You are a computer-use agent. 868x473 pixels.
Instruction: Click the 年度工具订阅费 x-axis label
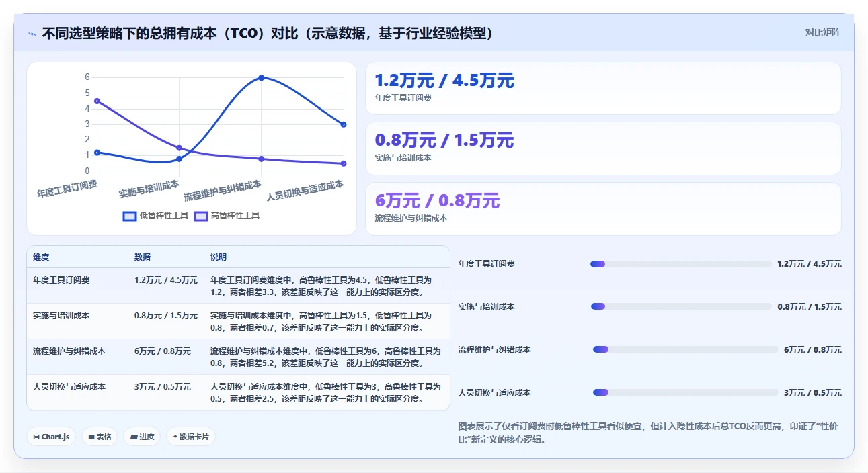[67, 188]
